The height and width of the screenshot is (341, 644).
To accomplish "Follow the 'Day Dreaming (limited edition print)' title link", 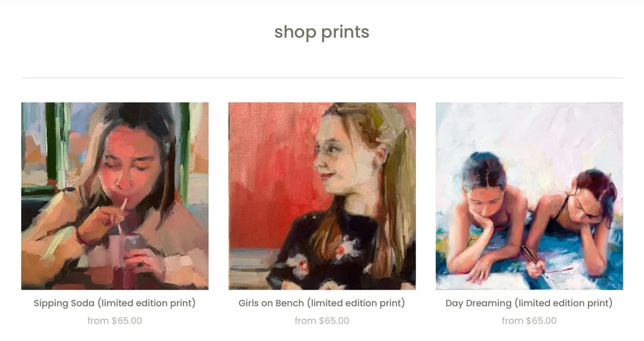I will [x=529, y=303].
